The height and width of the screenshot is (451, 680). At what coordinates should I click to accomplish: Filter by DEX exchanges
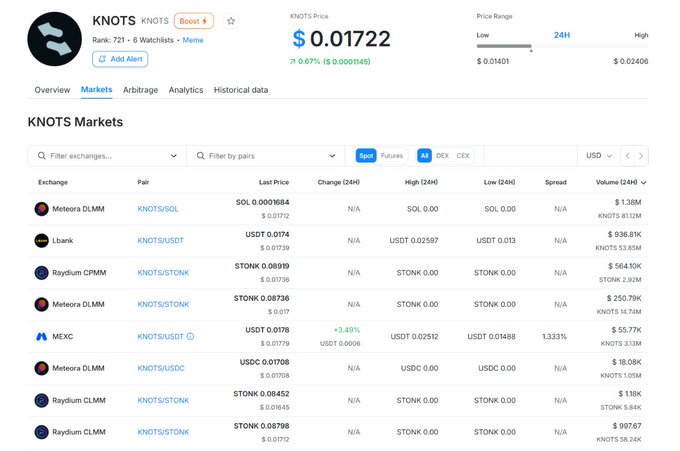tap(442, 156)
